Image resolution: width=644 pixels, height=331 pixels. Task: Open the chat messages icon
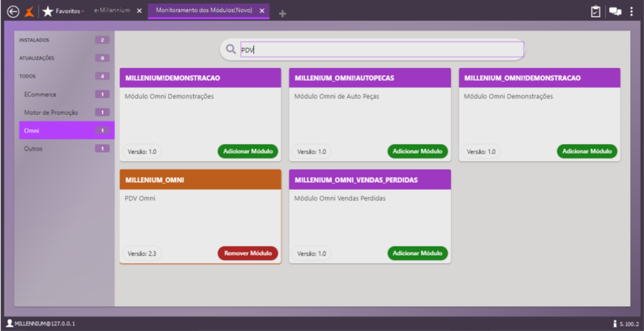click(615, 11)
